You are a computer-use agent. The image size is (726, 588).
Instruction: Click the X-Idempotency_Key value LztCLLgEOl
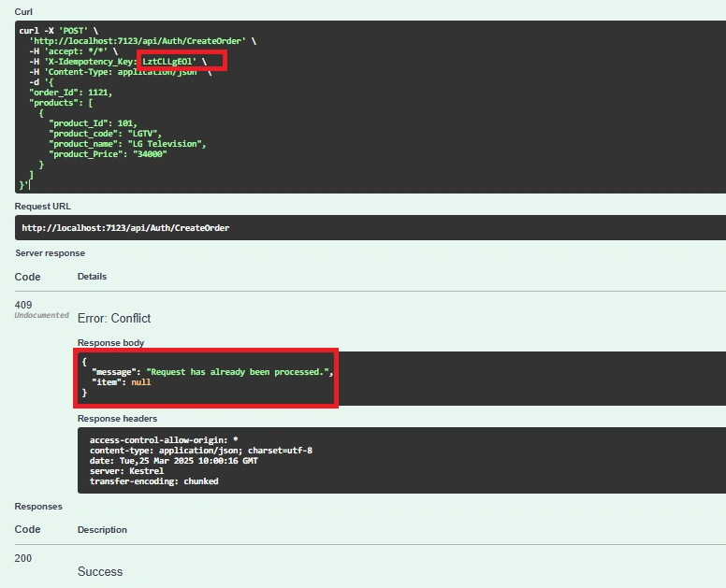[x=169, y=62]
